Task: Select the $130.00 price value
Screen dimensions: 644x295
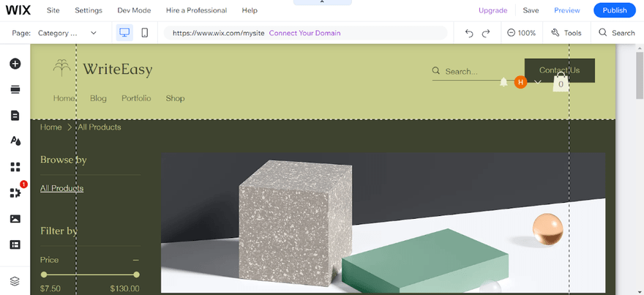Action: [124, 288]
